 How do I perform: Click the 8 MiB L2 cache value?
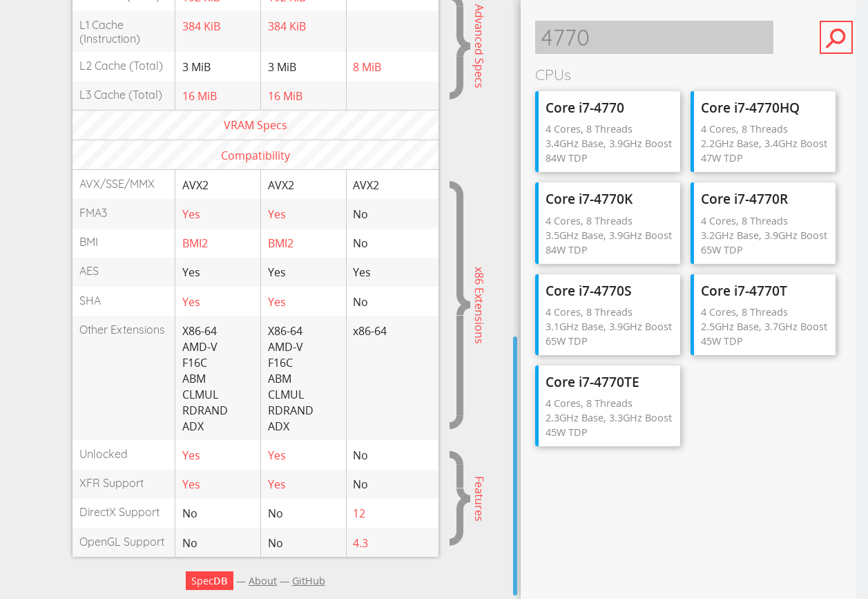point(367,67)
